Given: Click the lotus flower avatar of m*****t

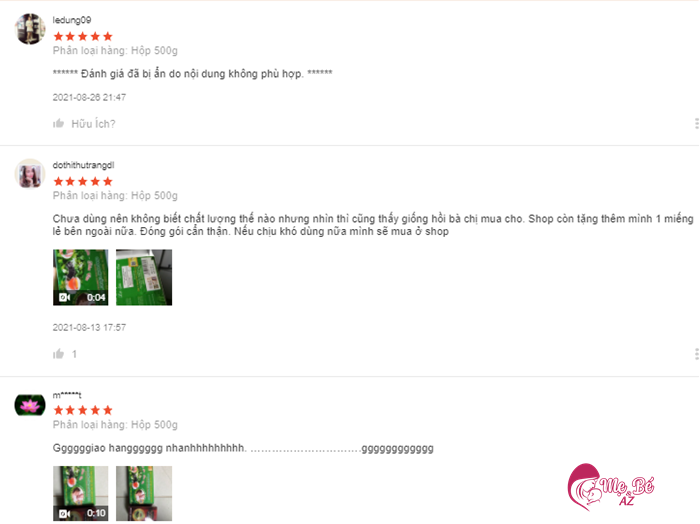Looking at the screenshot, I should pos(30,405).
